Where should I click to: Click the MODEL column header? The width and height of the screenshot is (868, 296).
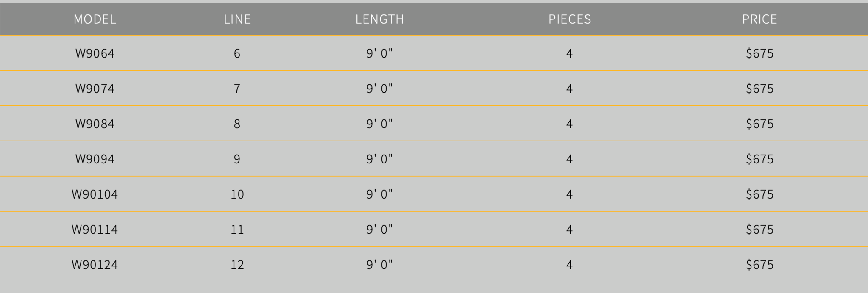(95, 19)
